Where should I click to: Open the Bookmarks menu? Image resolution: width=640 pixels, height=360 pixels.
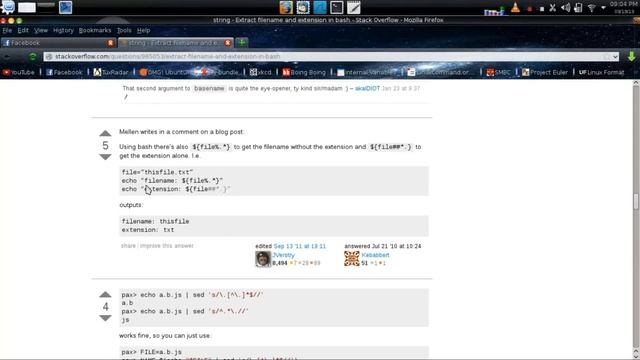95,30
